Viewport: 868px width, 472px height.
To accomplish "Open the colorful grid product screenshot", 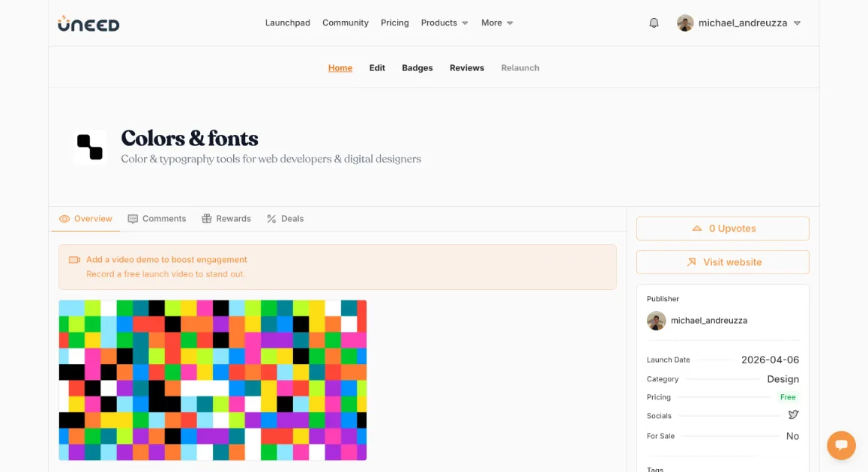I will coord(213,380).
